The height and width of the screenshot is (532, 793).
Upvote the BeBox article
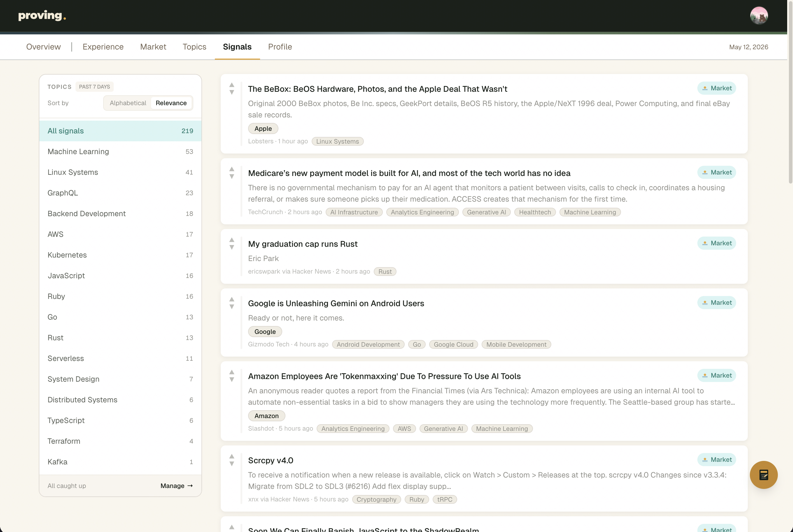pyautogui.click(x=232, y=85)
